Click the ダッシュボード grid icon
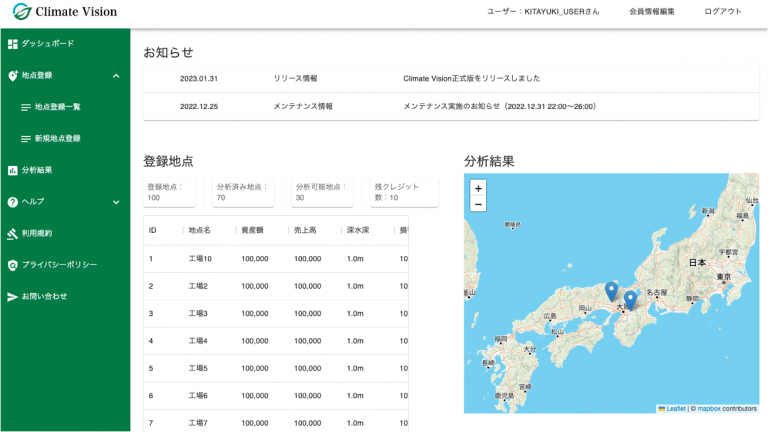This screenshot has width=768, height=432. pos(13,44)
